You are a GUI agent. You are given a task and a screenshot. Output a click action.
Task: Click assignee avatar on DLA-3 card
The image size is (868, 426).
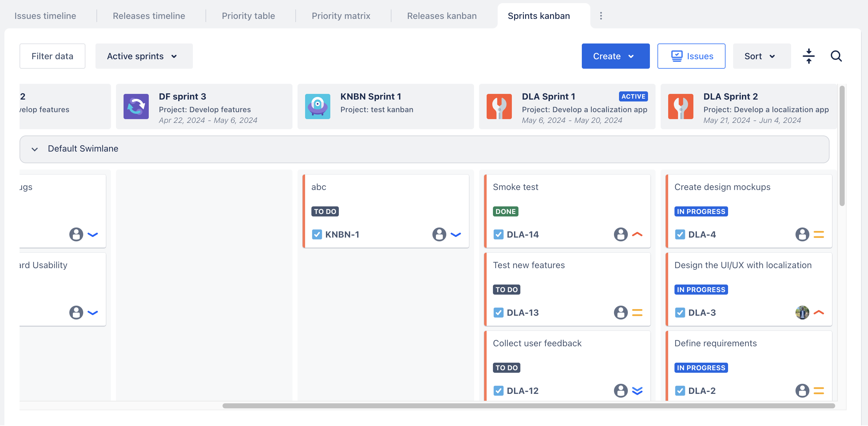tap(802, 313)
